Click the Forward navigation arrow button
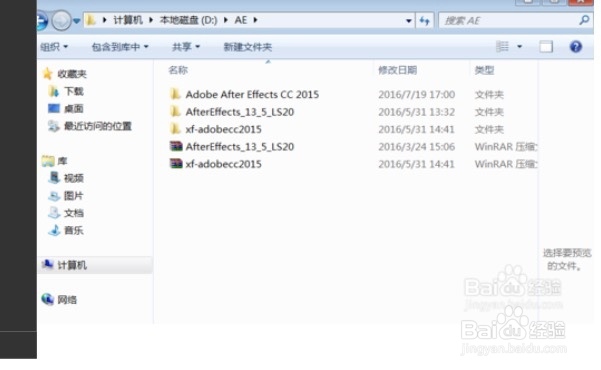This screenshot has height=370, width=601. 61,20
